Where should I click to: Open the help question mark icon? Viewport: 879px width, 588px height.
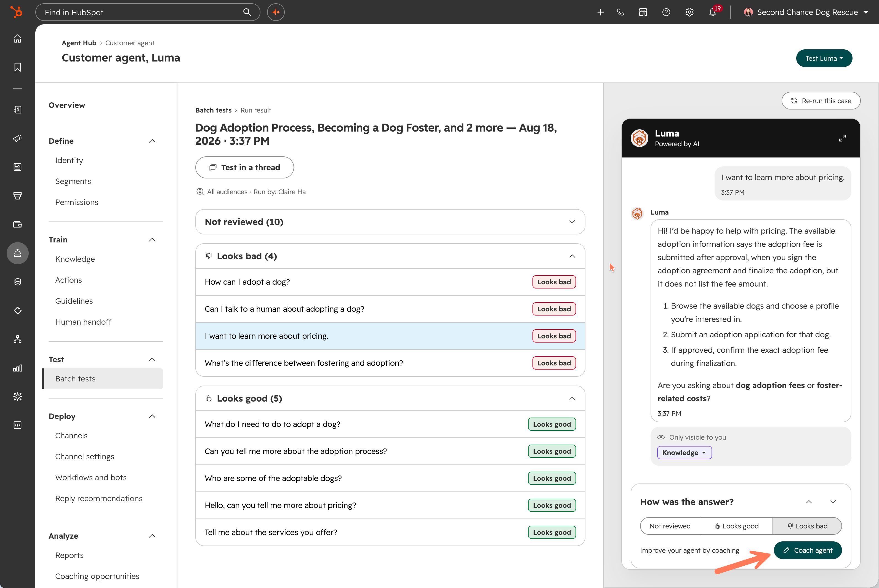click(x=666, y=12)
